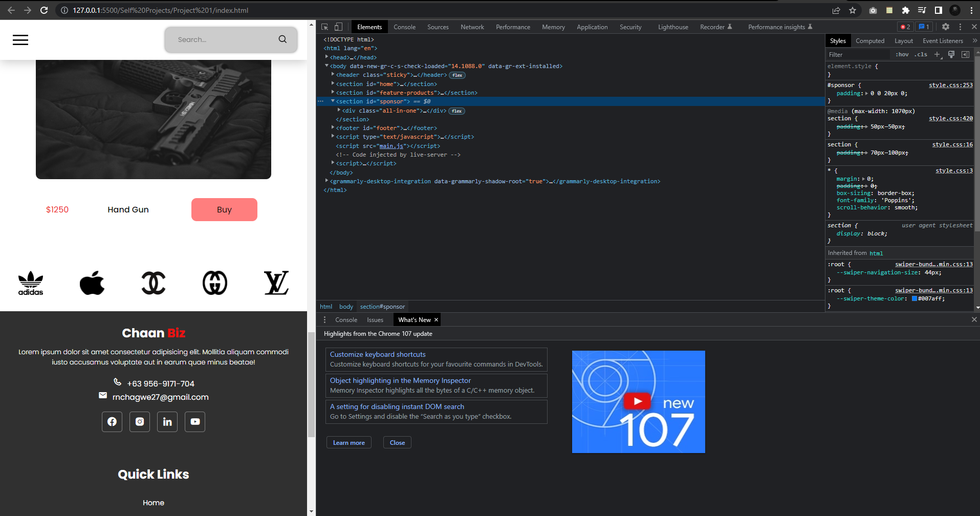Open DevTools settings gear
The image size is (980, 516).
946,27
